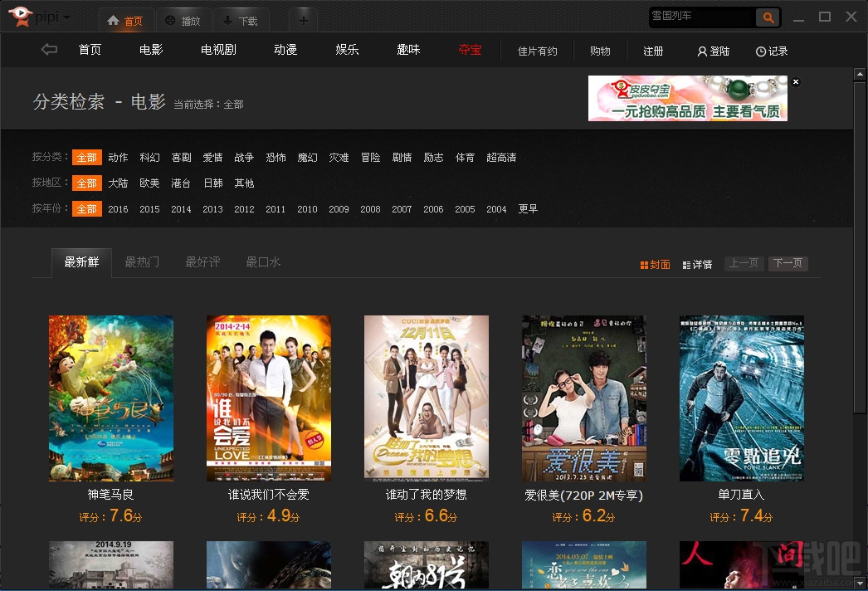Open the 动漫 navigation menu

[285, 50]
